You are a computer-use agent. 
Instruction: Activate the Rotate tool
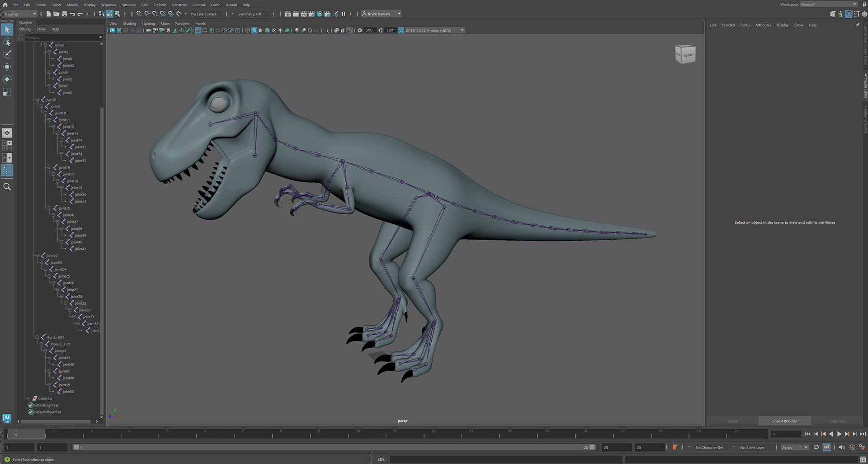click(x=7, y=79)
